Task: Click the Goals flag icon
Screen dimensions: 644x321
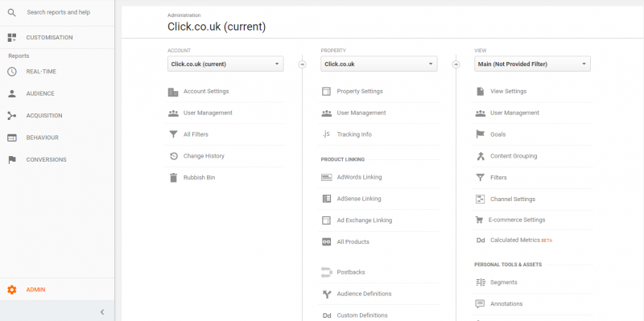Action: (x=480, y=134)
